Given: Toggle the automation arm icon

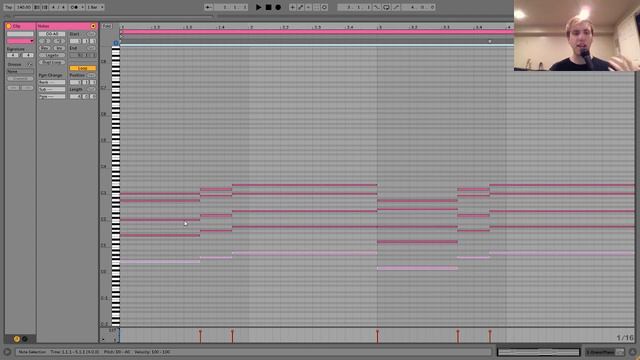Looking at the screenshot, I should pyautogui.click(x=300, y=7).
